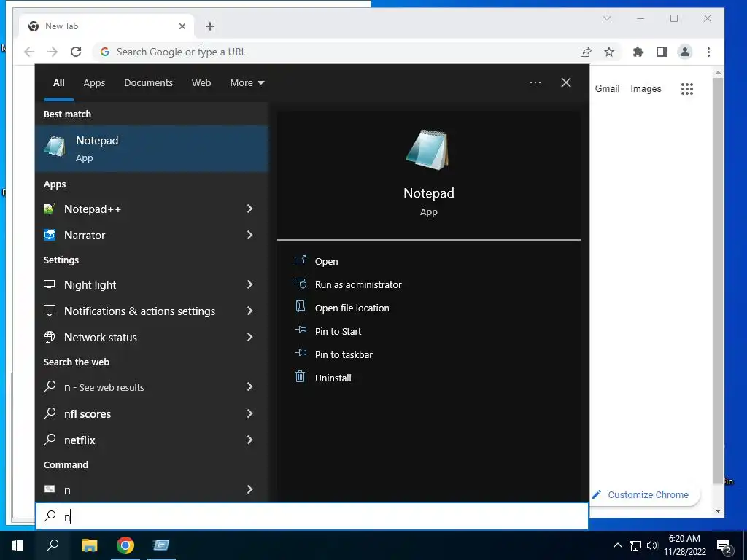Select Narrator app icon in results
The height and width of the screenshot is (560, 747).
click(49, 235)
